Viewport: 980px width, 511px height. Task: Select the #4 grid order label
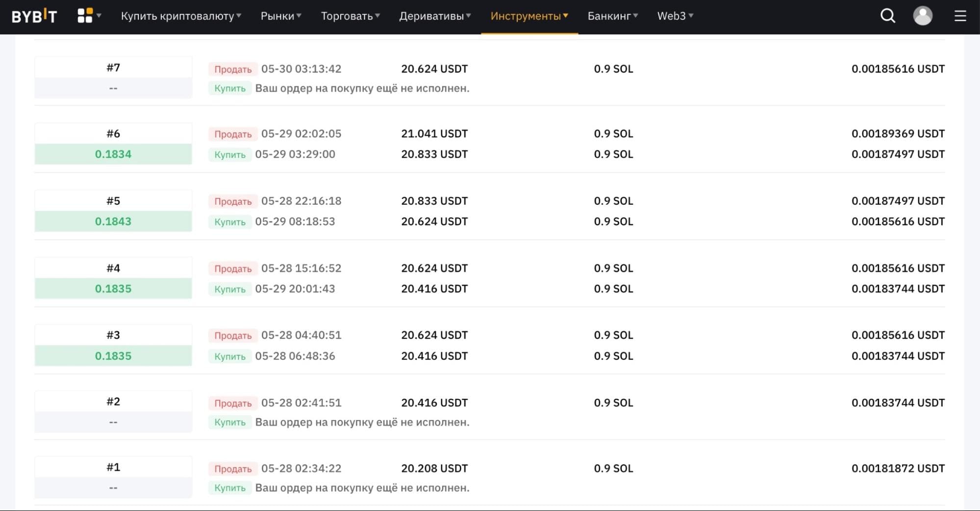click(113, 268)
